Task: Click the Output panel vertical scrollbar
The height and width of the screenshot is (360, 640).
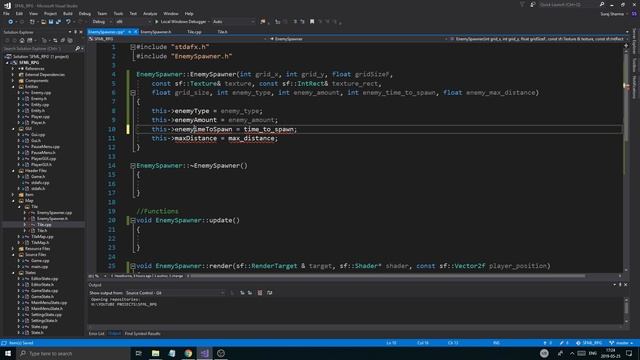Action: 626,310
